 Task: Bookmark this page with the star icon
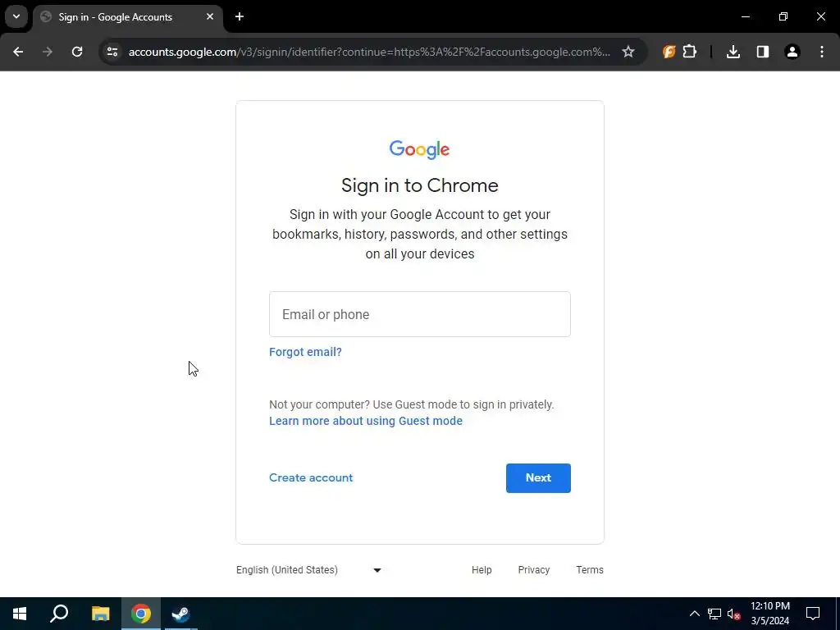(x=628, y=52)
